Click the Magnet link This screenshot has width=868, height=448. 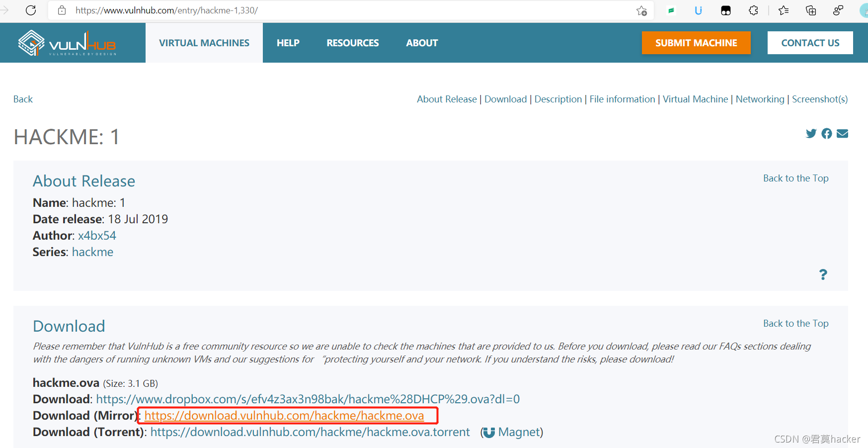(519, 432)
